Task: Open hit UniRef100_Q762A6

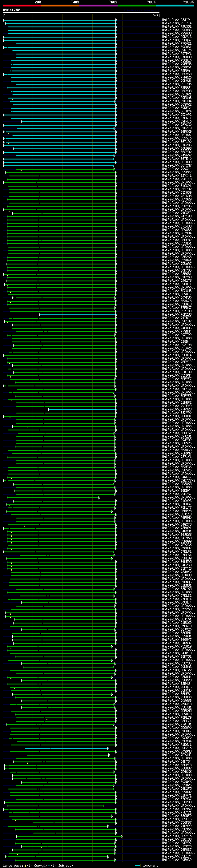Action: [176, 145]
